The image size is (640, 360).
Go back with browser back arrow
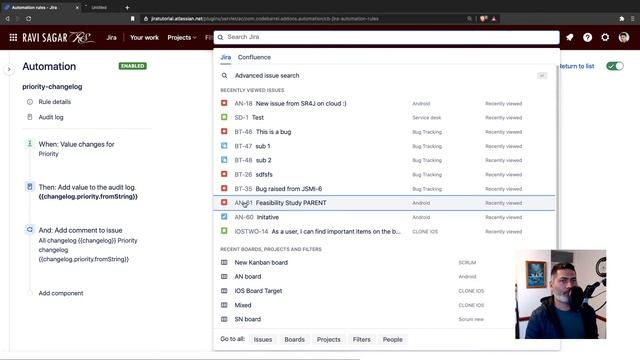point(7,19)
